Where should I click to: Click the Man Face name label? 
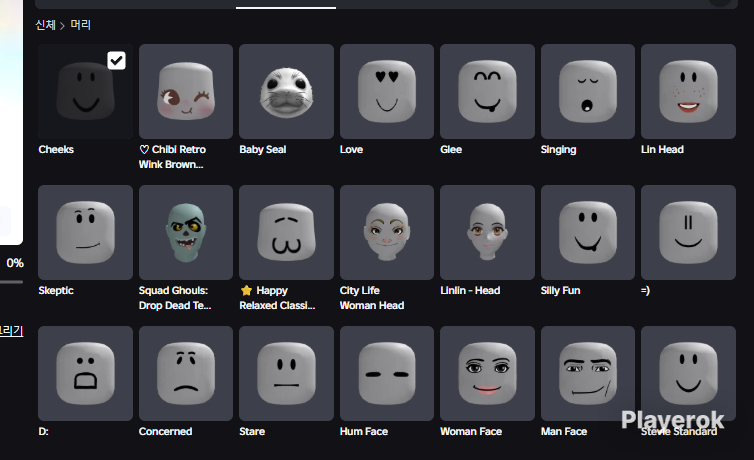(564, 432)
